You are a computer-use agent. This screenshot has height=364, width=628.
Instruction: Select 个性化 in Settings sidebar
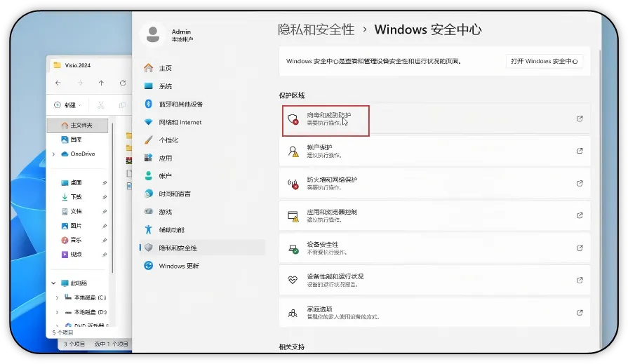[x=202, y=140]
